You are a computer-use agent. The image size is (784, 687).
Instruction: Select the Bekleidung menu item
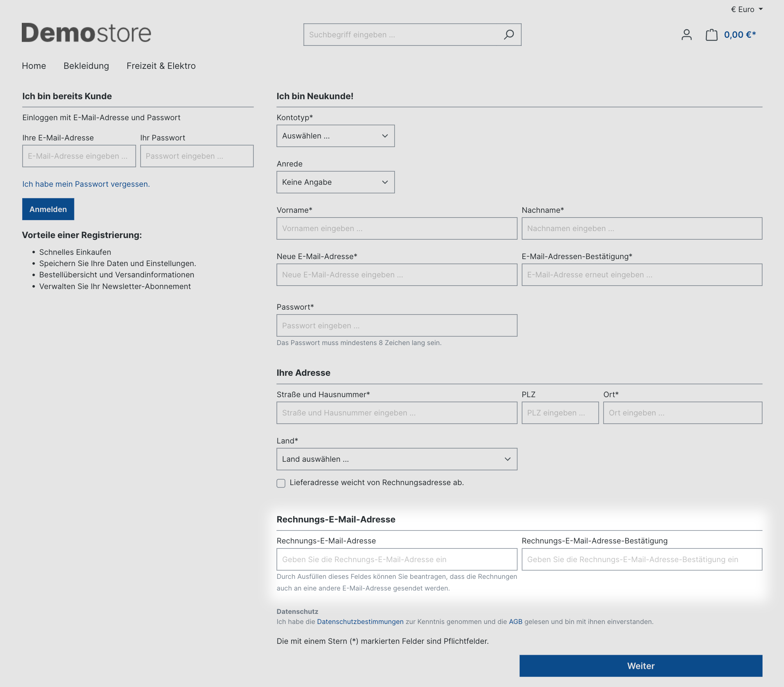coord(87,65)
